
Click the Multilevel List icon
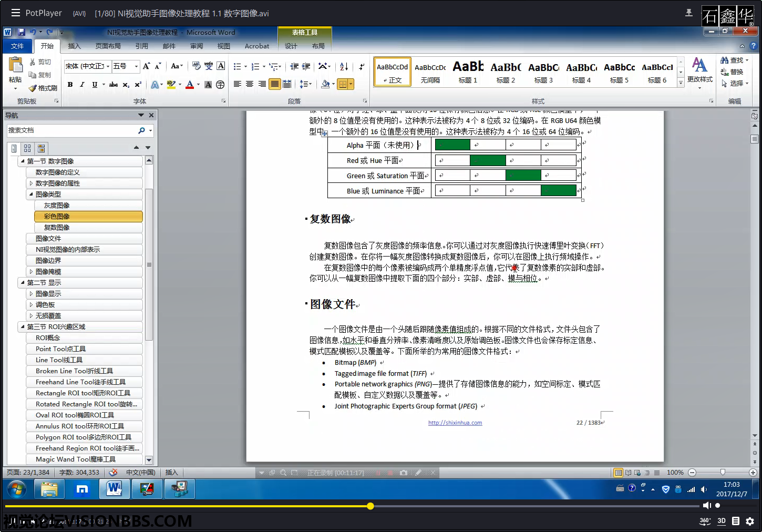pyautogui.click(x=273, y=66)
